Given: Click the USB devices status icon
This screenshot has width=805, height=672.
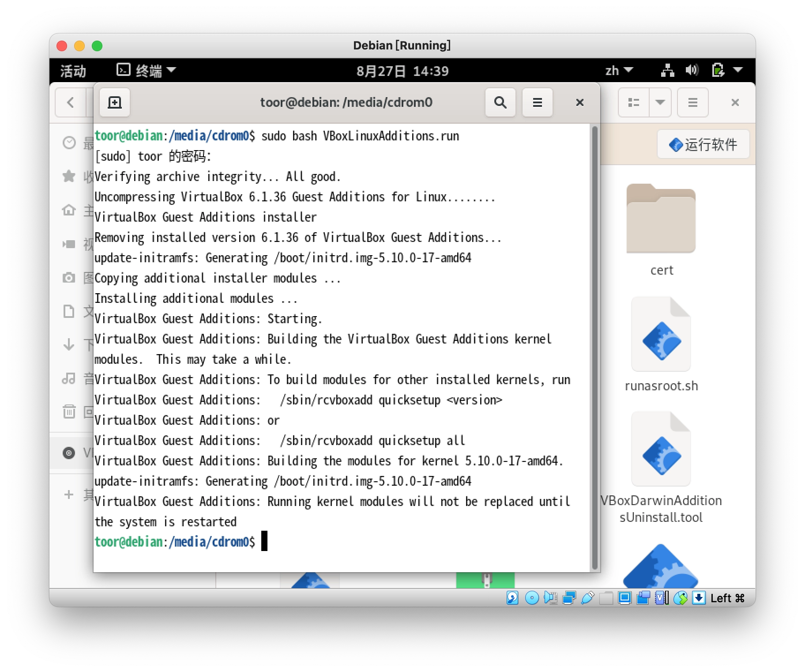Looking at the screenshot, I should tap(587, 598).
